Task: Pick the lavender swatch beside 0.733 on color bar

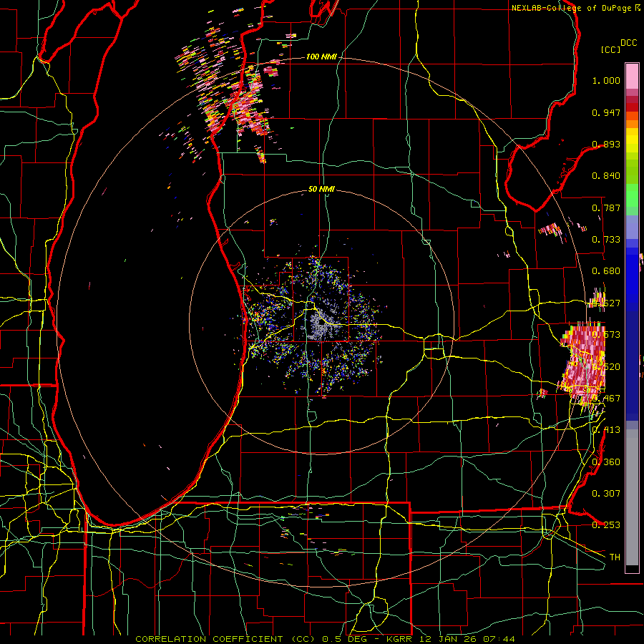Action: (x=632, y=227)
